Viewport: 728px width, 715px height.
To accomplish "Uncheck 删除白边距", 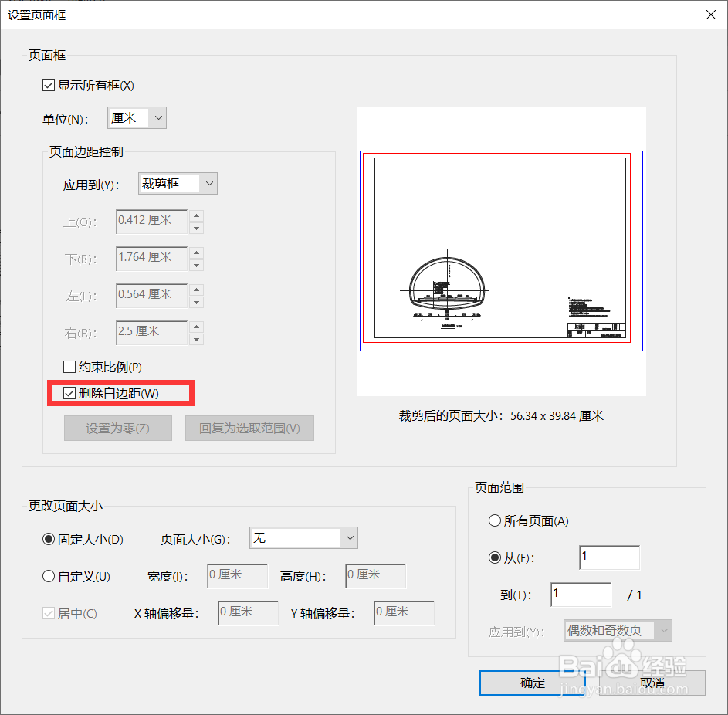I will coord(69,393).
